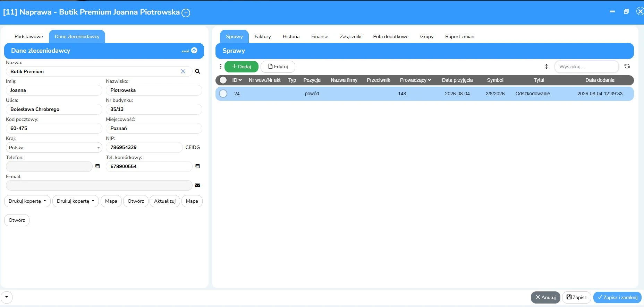Click the magnifier search icon next to Nazwa
This screenshot has width=644, height=307.
click(197, 71)
